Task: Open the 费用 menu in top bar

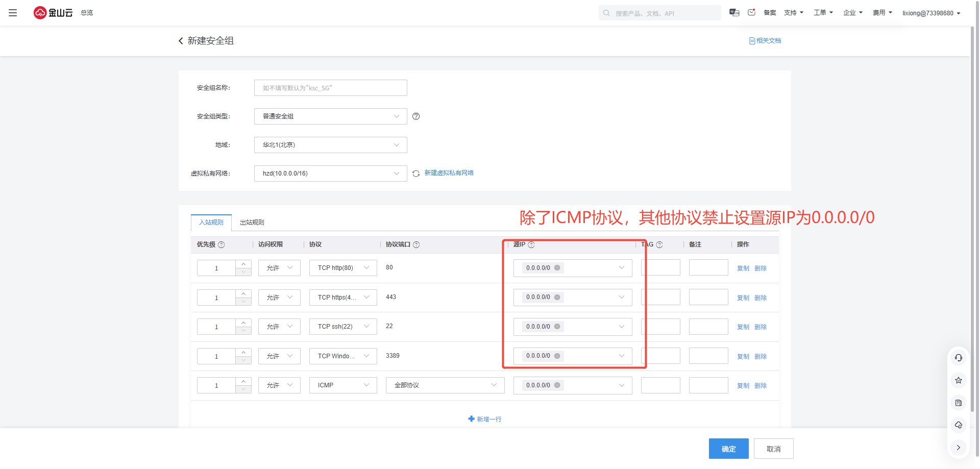Action: point(882,13)
